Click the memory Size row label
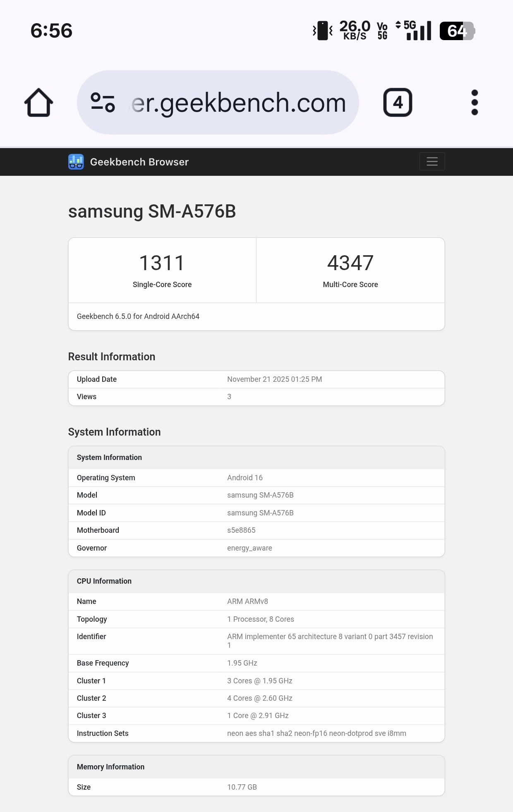This screenshot has height=812, width=513. 84,787
